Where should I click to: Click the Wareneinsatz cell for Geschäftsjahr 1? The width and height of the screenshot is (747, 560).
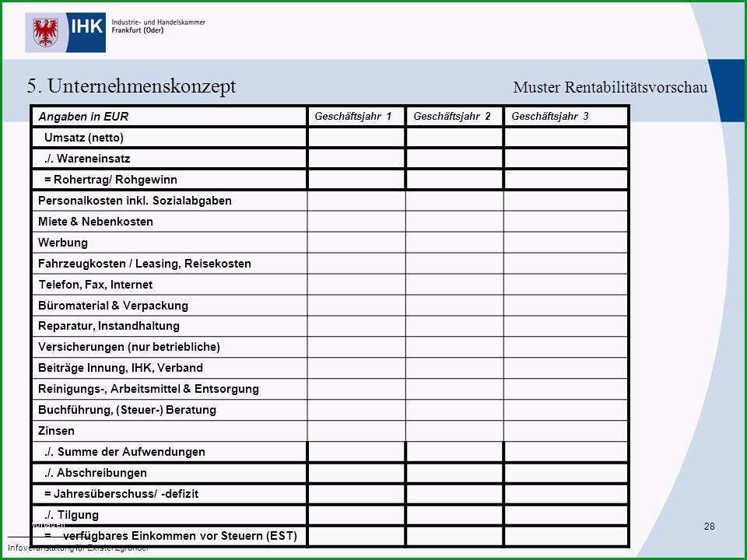pyautogui.click(x=356, y=159)
